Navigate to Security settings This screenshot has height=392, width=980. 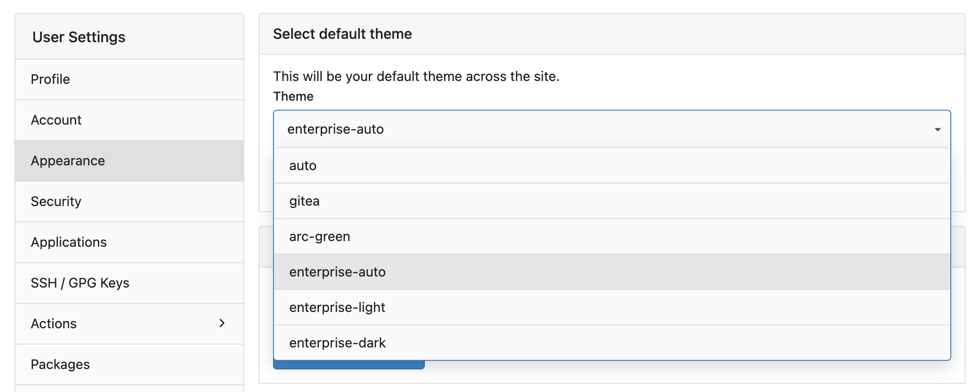(x=56, y=202)
